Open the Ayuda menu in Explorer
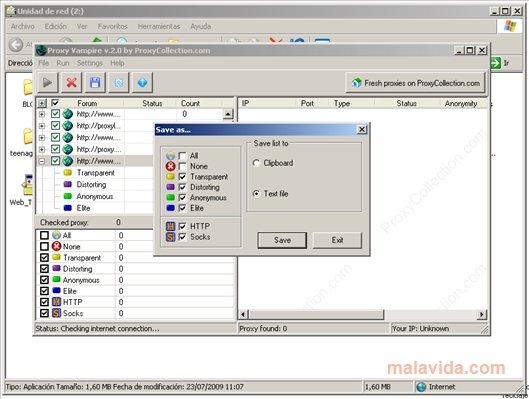The height and width of the screenshot is (399, 529). click(x=201, y=26)
